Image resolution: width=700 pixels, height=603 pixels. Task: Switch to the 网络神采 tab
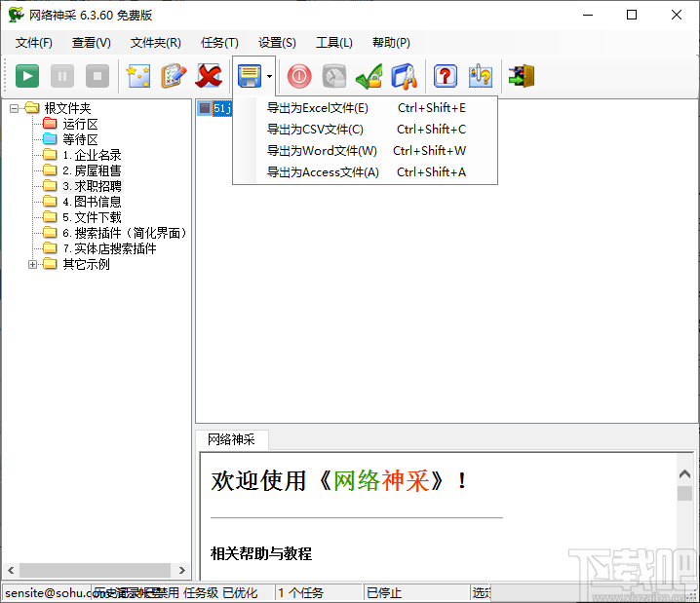tap(232, 439)
